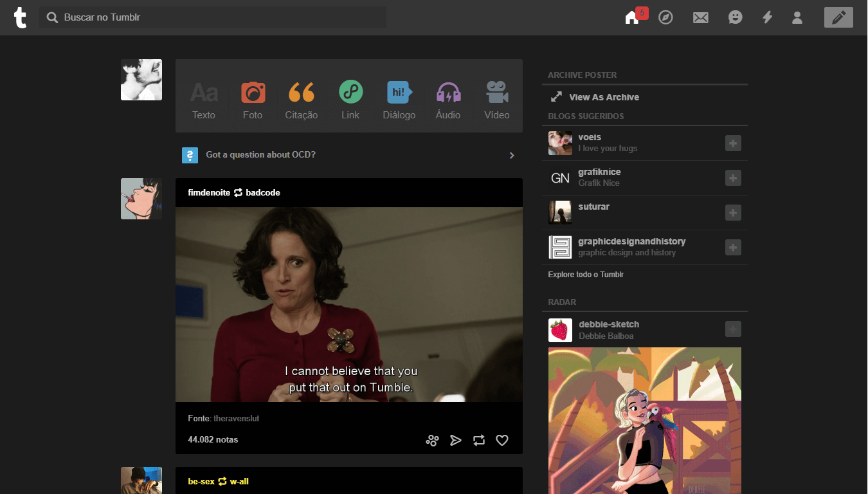The image size is (868, 494).
Task: Share the post with paper plane icon
Action: tap(456, 441)
